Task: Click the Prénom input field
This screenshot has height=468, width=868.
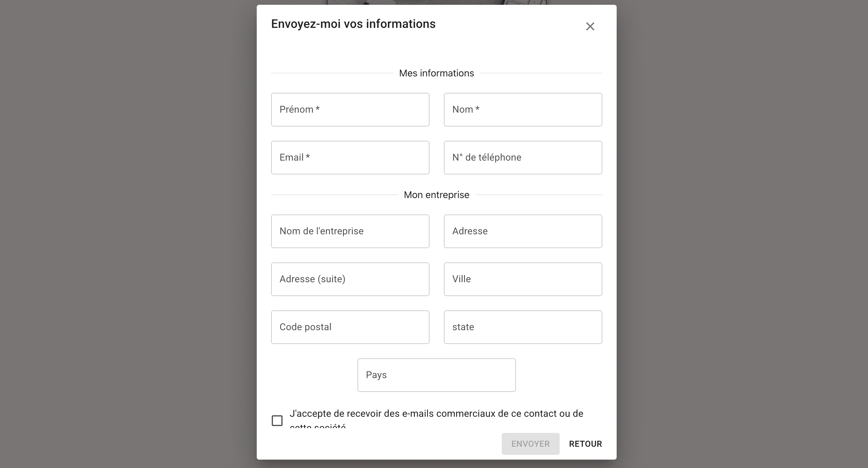Action: 350,110
